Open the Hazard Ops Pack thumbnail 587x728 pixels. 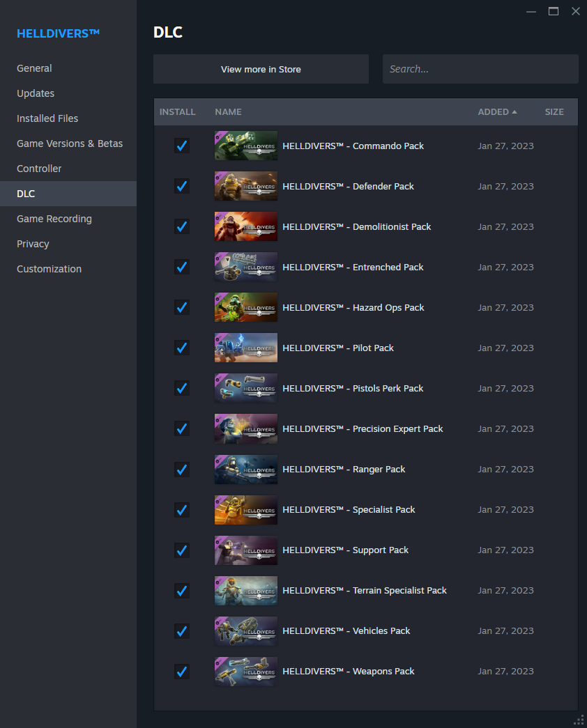[246, 307]
